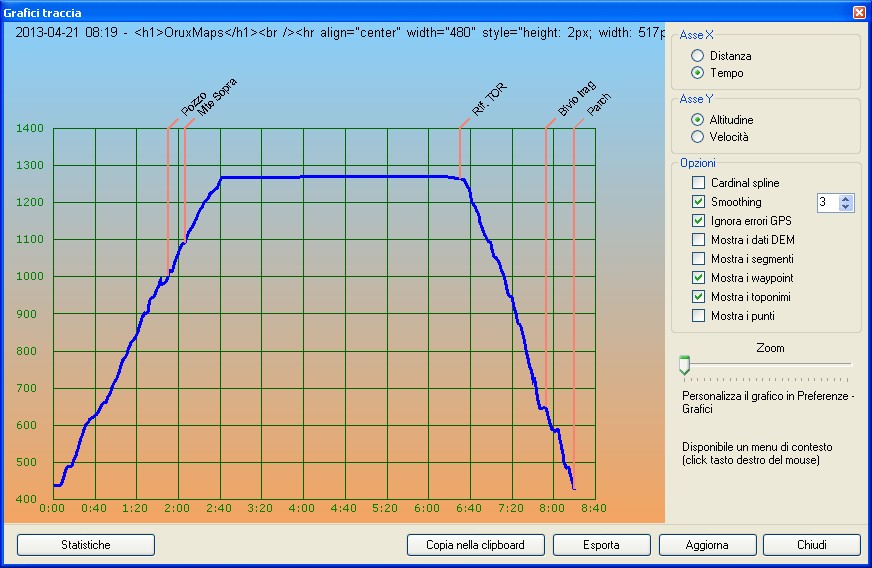Enable Mostra i dati DEM

[698, 240]
